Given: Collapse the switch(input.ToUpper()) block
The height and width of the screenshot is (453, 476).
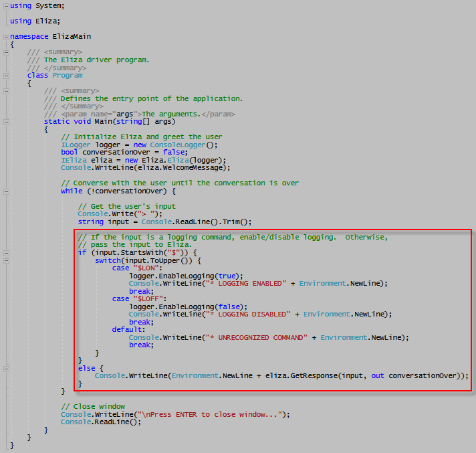Looking at the screenshot, I should tap(6, 261).
